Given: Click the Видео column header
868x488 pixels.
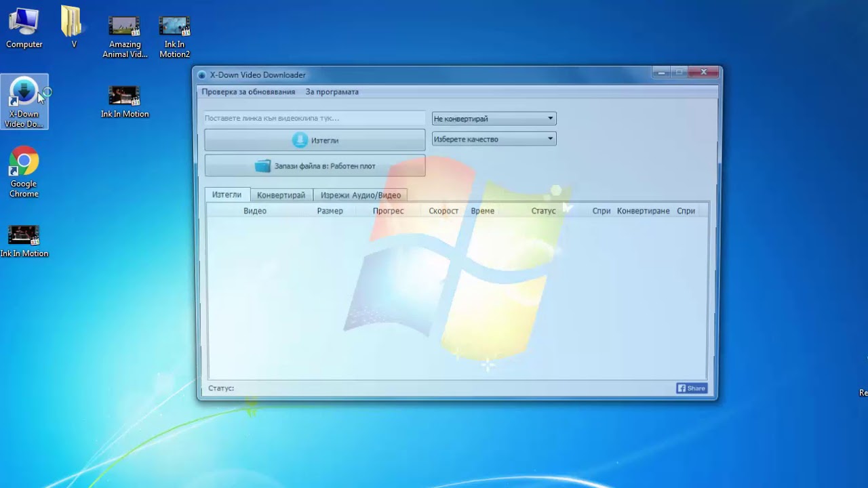Looking at the screenshot, I should (x=255, y=211).
